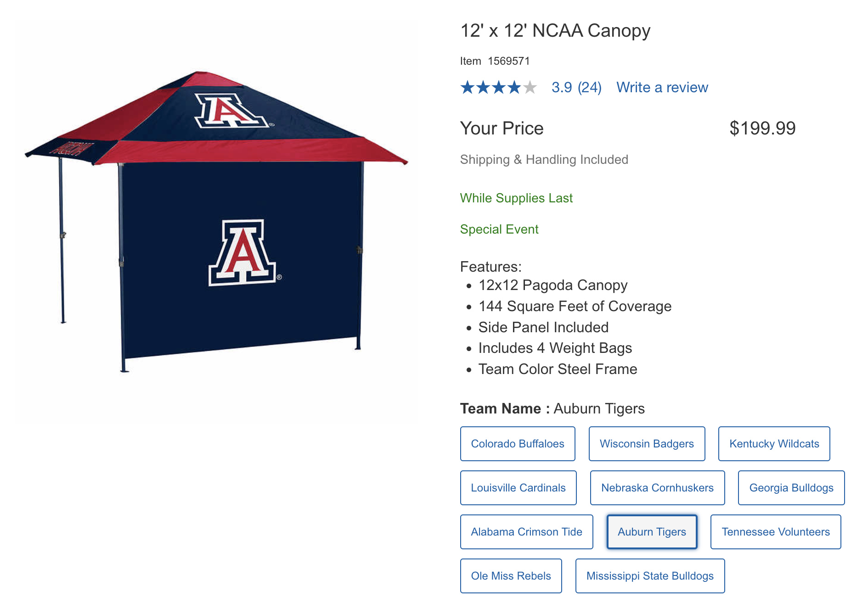Click the Special Event label
Viewport: 868px width, 603px height.
(x=499, y=229)
